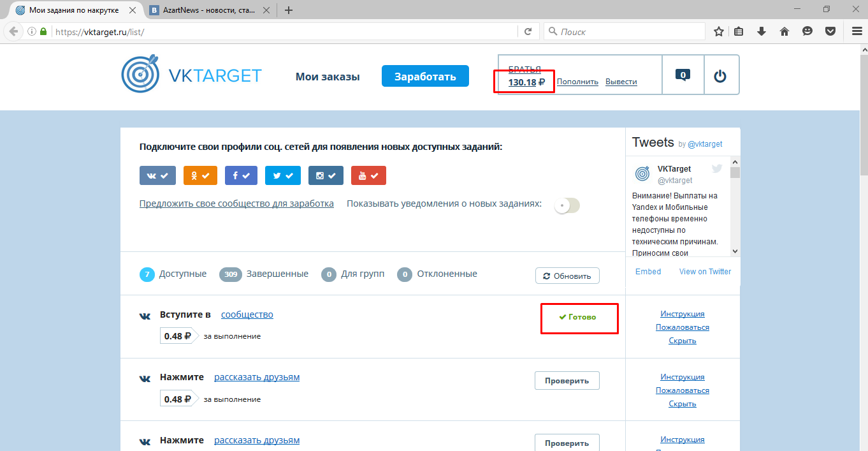Click the Twitter profile connection icon
This screenshot has width=868, height=451.
click(x=283, y=175)
